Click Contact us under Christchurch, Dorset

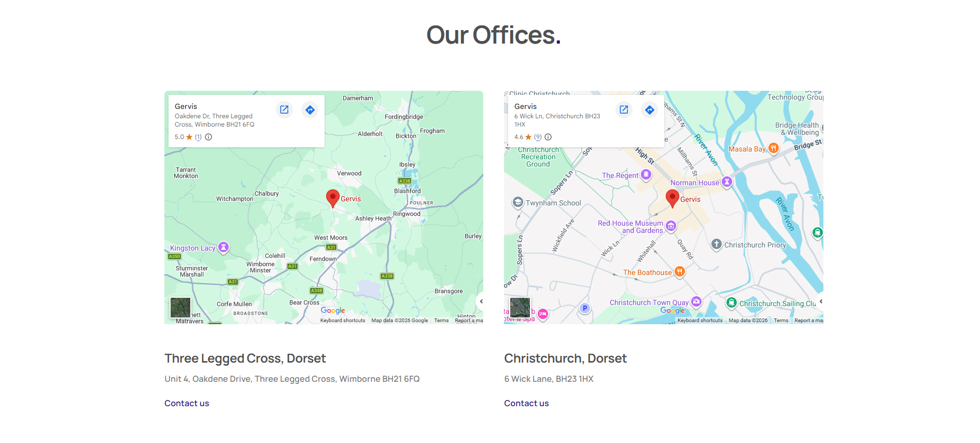(526, 403)
